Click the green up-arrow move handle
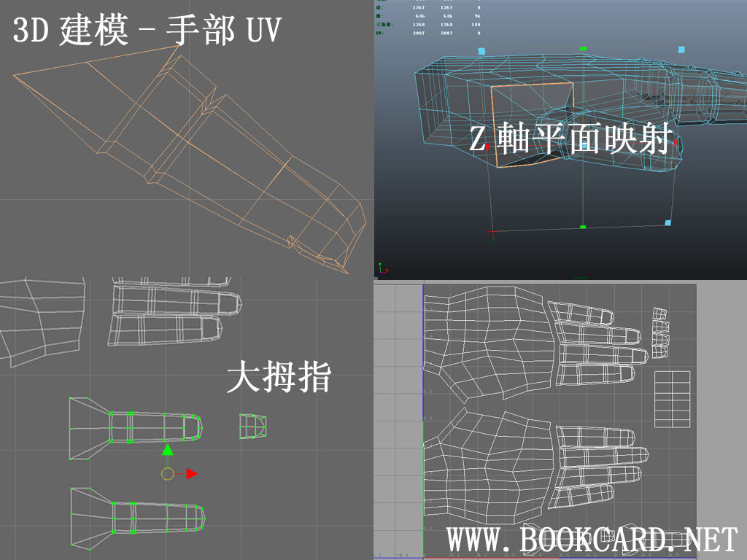This screenshot has width=747, height=560. [x=168, y=450]
